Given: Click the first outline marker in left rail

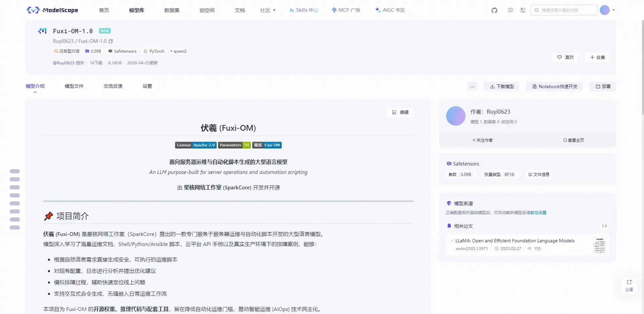Looking at the screenshot, I should point(15,171).
